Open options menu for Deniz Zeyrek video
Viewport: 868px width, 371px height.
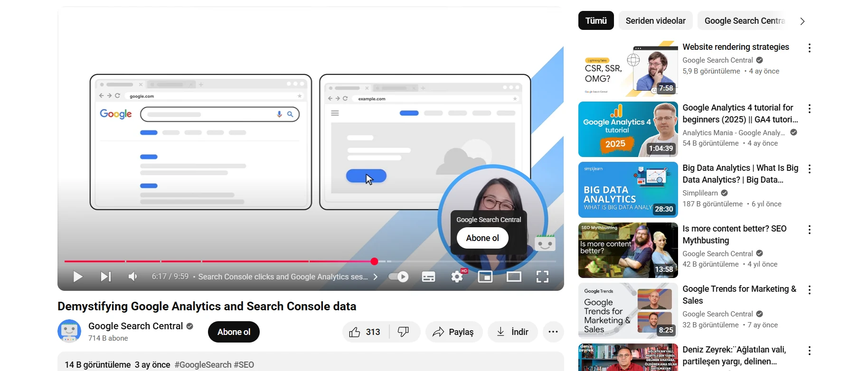[x=810, y=351]
